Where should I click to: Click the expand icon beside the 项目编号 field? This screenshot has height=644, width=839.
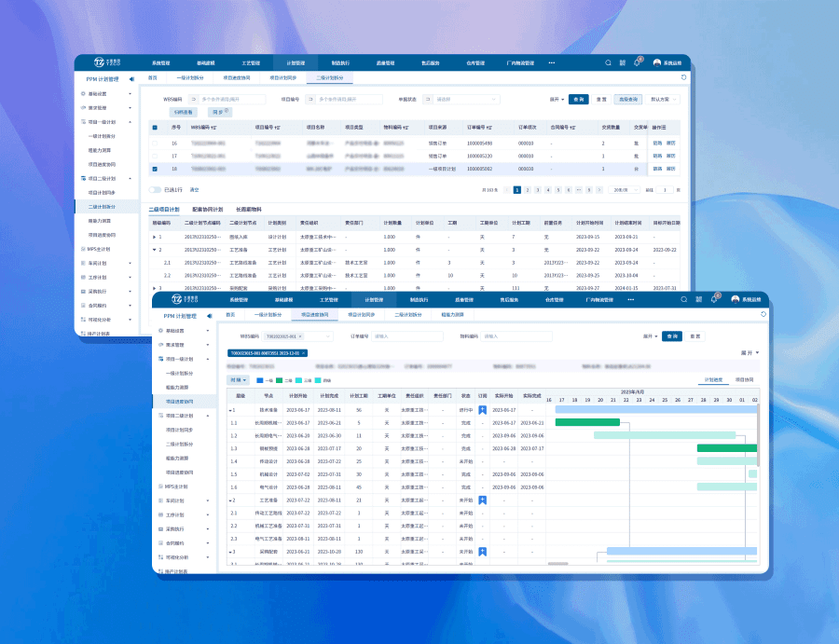click(310, 99)
